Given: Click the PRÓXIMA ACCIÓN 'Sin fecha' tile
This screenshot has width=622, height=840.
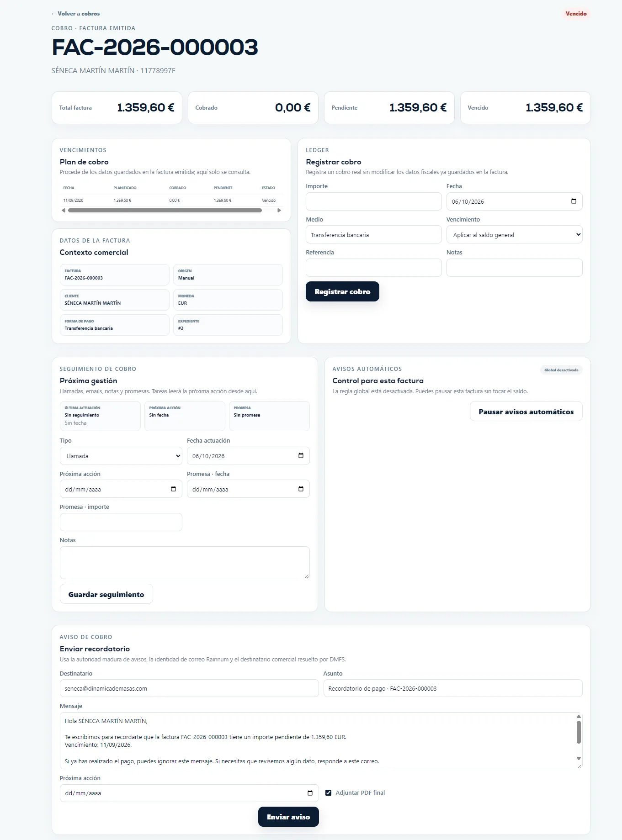Looking at the screenshot, I should 185,416.
